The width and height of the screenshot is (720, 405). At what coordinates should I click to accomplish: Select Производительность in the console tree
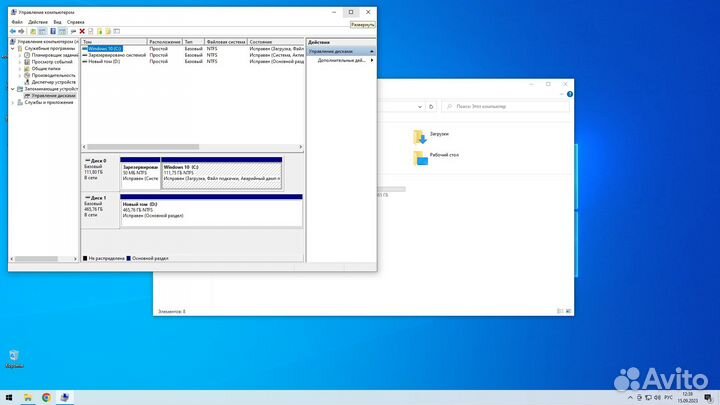pyautogui.click(x=50, y=75)
